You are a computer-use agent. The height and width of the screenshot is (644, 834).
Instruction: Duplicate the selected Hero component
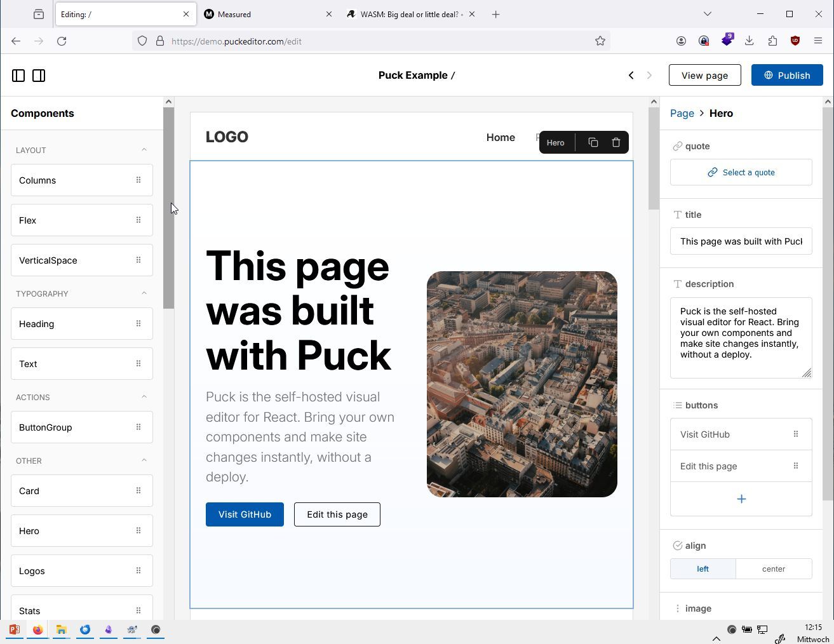click(593, 142)
